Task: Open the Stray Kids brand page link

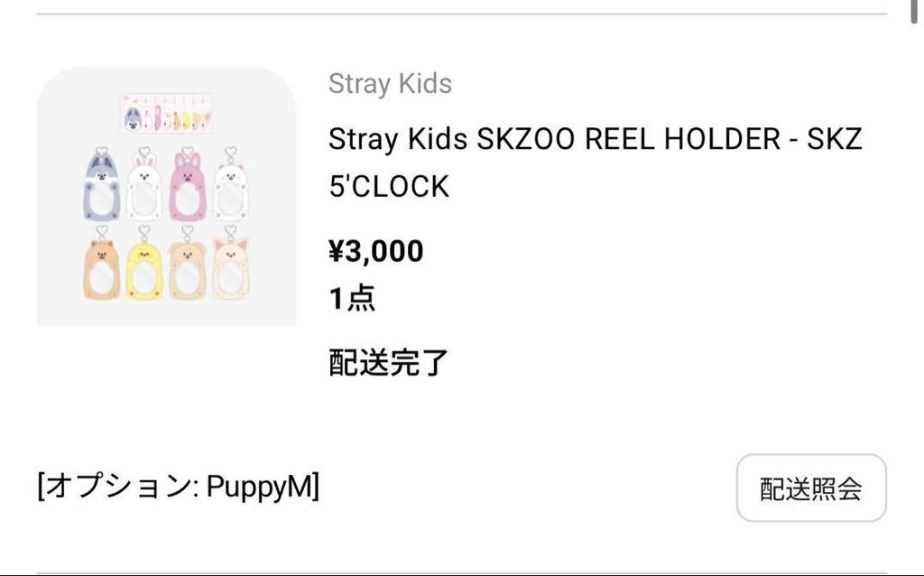Action: click(x=390, y=83)
